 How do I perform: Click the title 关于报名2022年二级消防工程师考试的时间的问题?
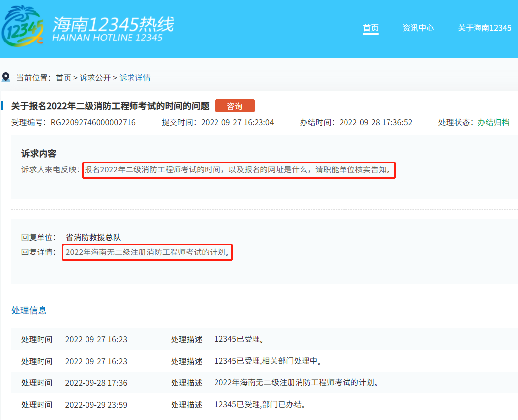110,106
